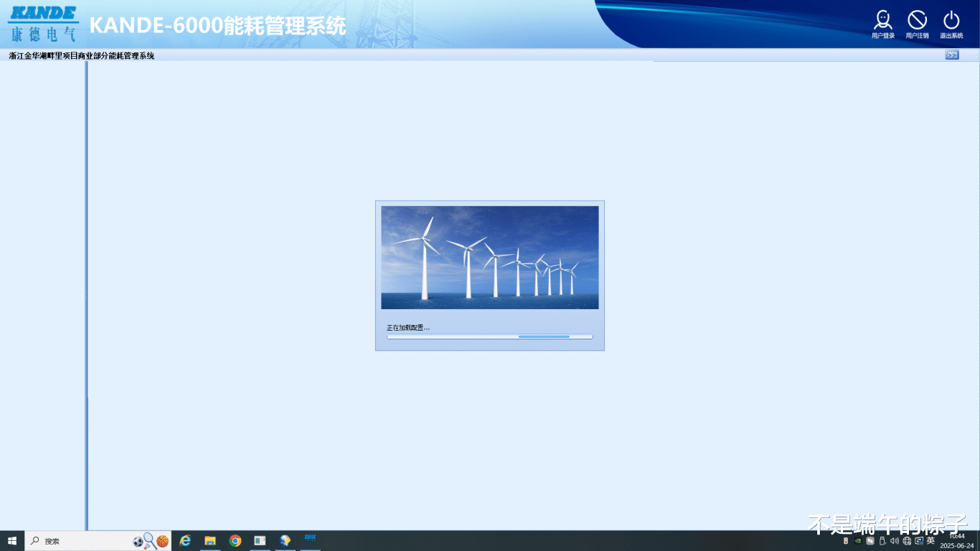Click the 退出系统 exit system power icon
This screenshot has width=980, height=551.
(x=951, y=24)
